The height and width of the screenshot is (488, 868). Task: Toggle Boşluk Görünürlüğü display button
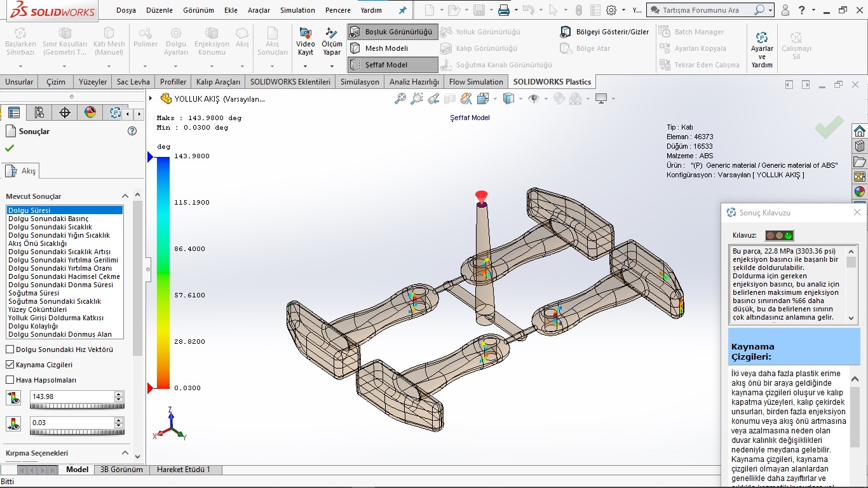click(x=393, y=32)
